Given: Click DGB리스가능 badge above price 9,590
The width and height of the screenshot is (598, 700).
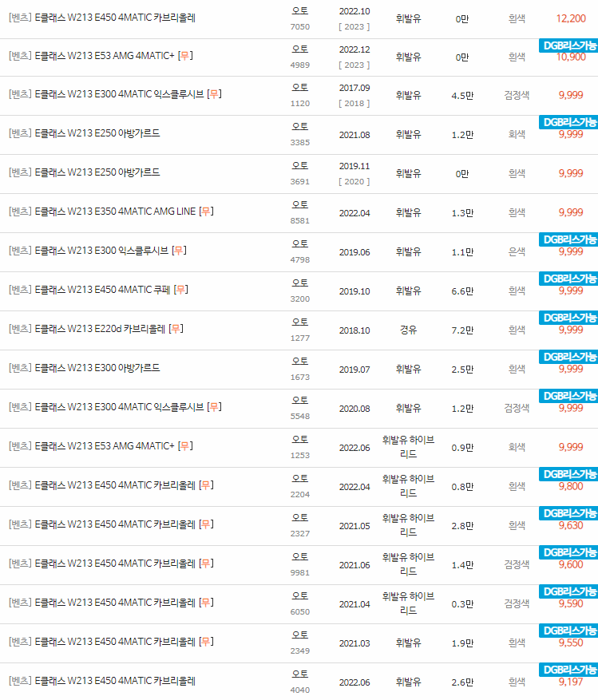Looking at the screenshot, I should tap(568, 592).
